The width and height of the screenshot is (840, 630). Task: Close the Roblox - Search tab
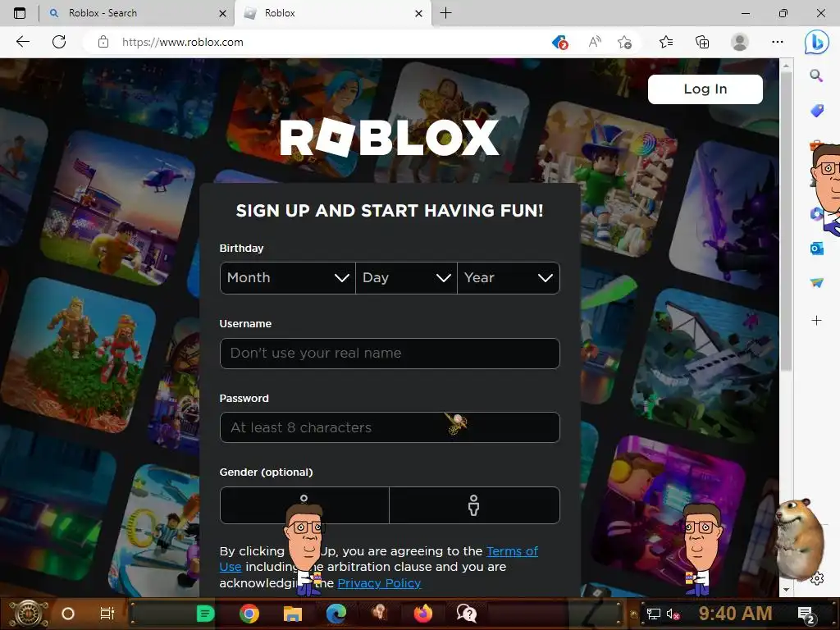pyautogui.click(x=223, y=13)
